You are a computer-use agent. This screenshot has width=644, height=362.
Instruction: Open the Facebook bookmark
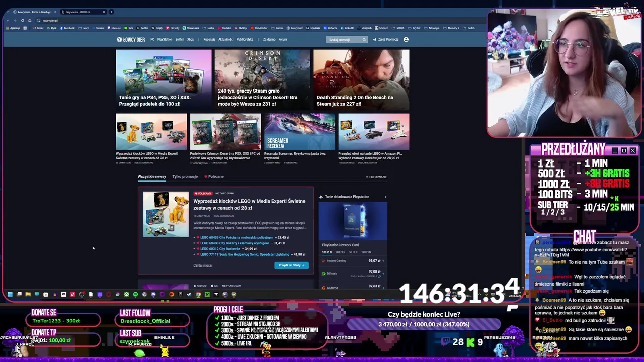coord(67,28)
